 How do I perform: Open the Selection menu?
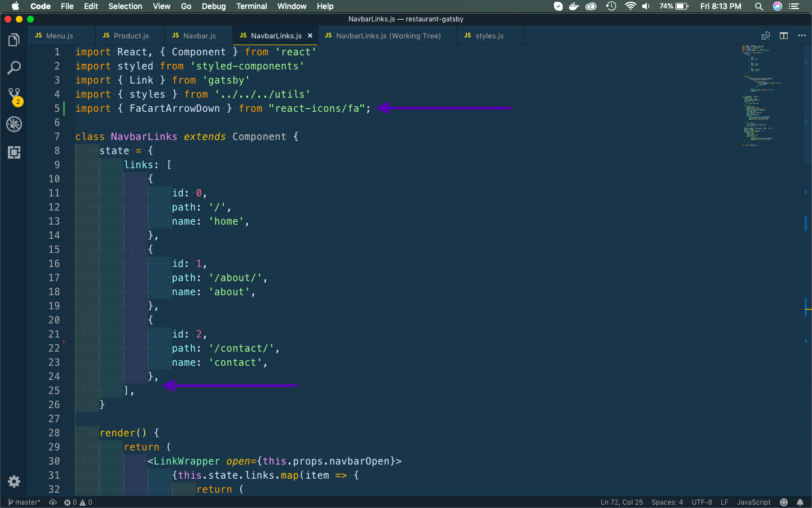[x=125, y=6]
